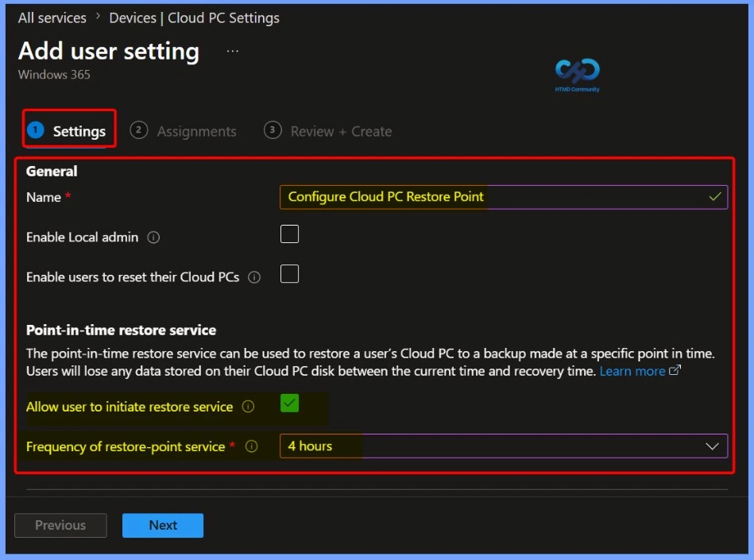
Task: Click the chevron arrow of the 4 hours dropdown
Action: coord(712,446)
